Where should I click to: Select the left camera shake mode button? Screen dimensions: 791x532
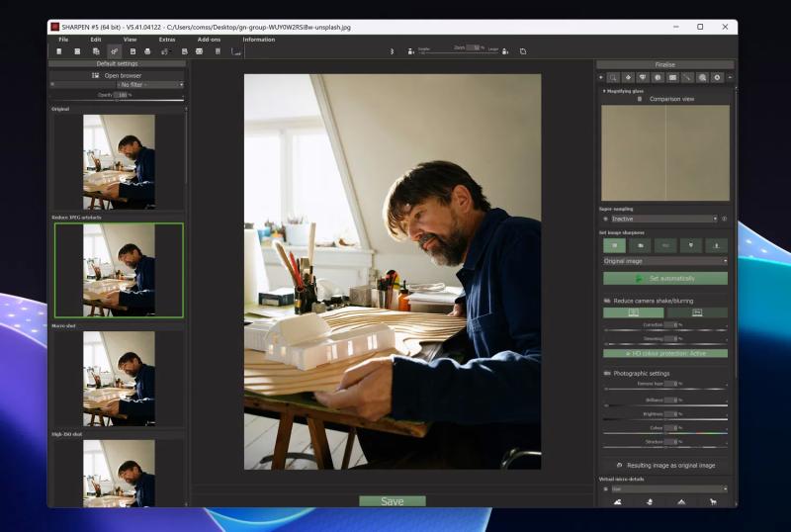pos(633,312)
